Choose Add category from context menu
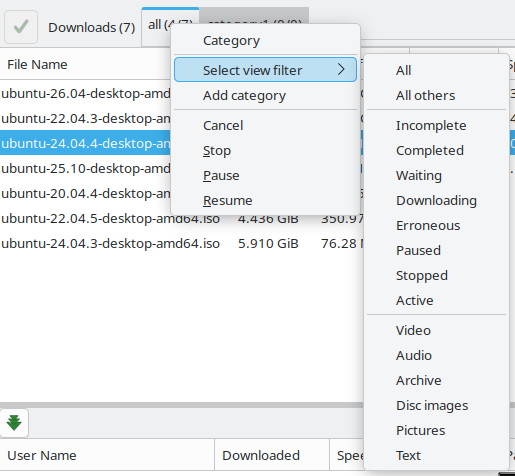The height and width of the screenshot is (476, 515). pyautogui.click(x=265, y=96)
